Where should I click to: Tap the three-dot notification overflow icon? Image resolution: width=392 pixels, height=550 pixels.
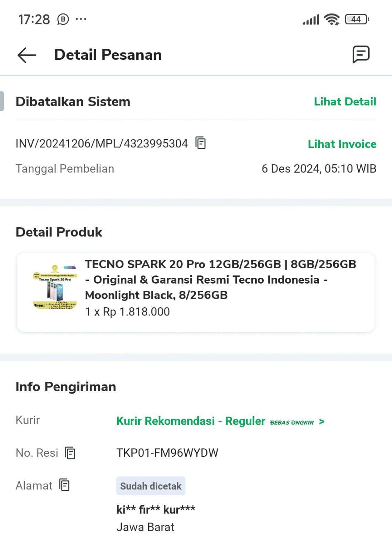pos(81,19)
